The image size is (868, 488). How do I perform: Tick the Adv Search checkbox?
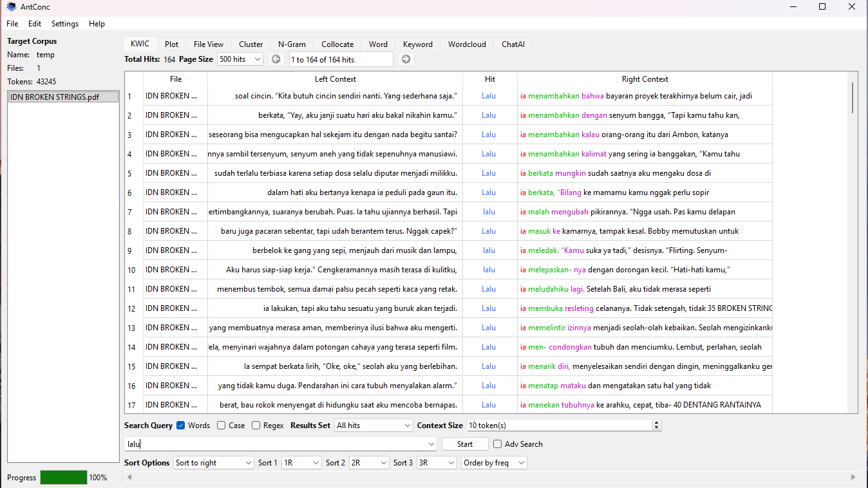498,444
